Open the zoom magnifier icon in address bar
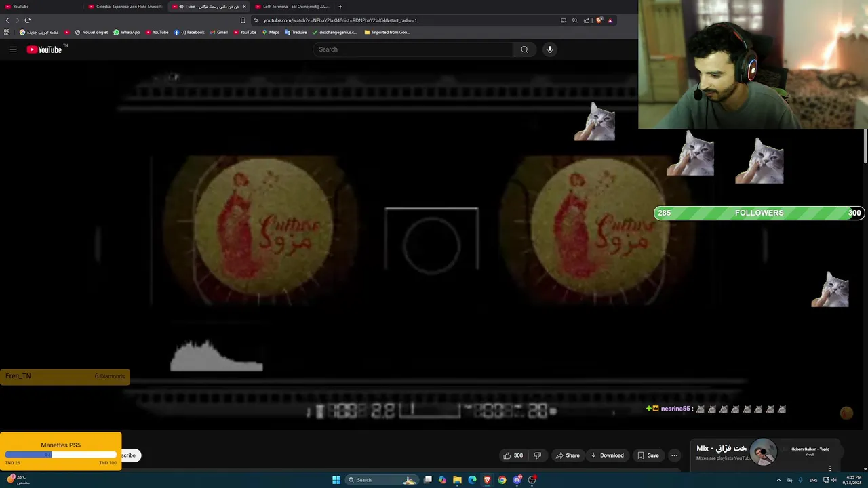 [x=575, y=20]
